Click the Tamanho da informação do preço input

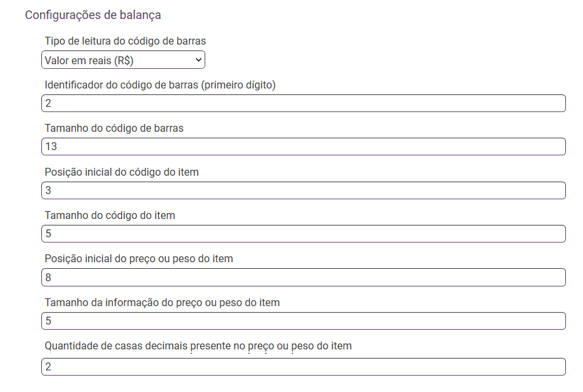303,321
